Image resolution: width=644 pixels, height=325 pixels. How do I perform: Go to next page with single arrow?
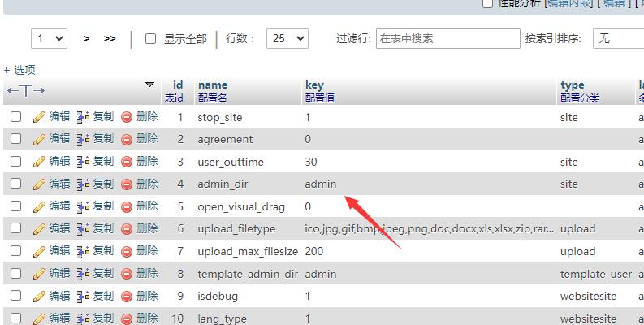(87, 38)
